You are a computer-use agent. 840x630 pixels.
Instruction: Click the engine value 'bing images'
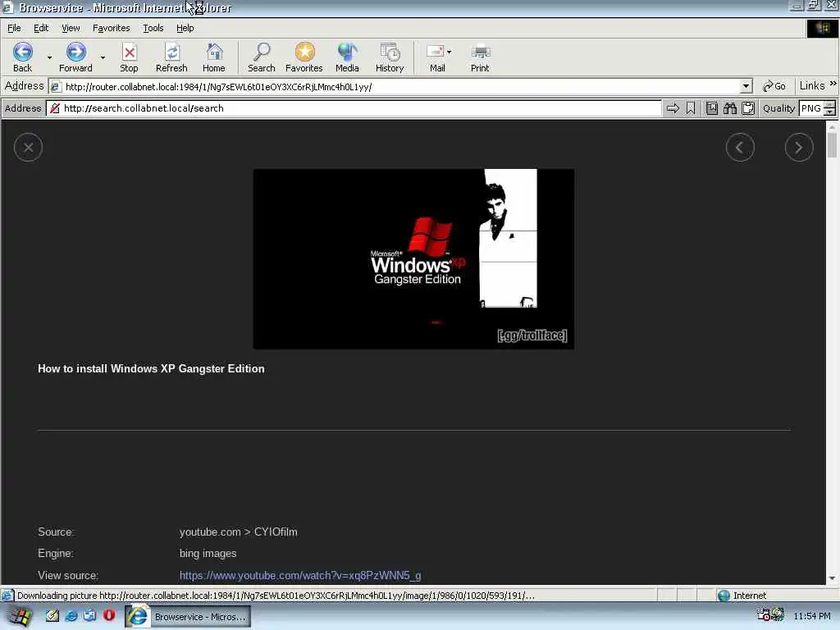coord(208,554)
